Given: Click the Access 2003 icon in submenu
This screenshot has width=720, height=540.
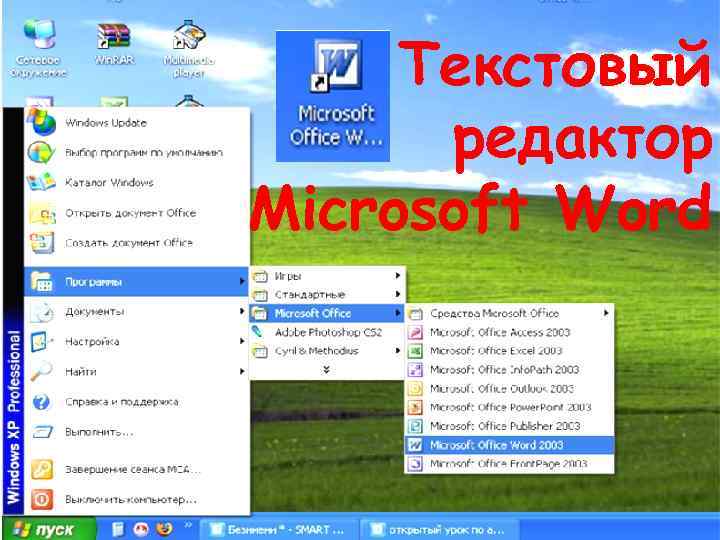Looking at the screenshot, I should tap(415, 332).
